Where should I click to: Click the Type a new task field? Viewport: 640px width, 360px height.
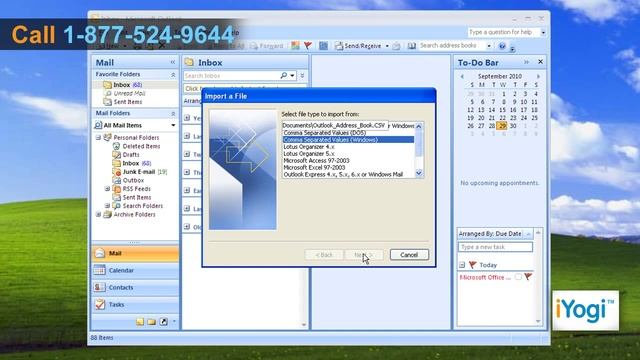pos(495,247)
